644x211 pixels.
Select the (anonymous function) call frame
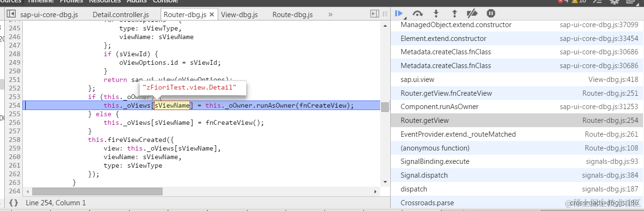click(x=517, y=148)
